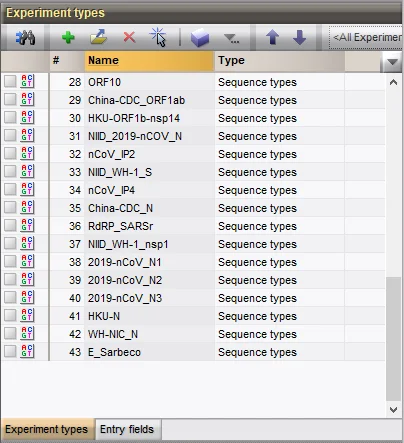Open the filter funnel dropdown in toolbar

pos(231,39)
